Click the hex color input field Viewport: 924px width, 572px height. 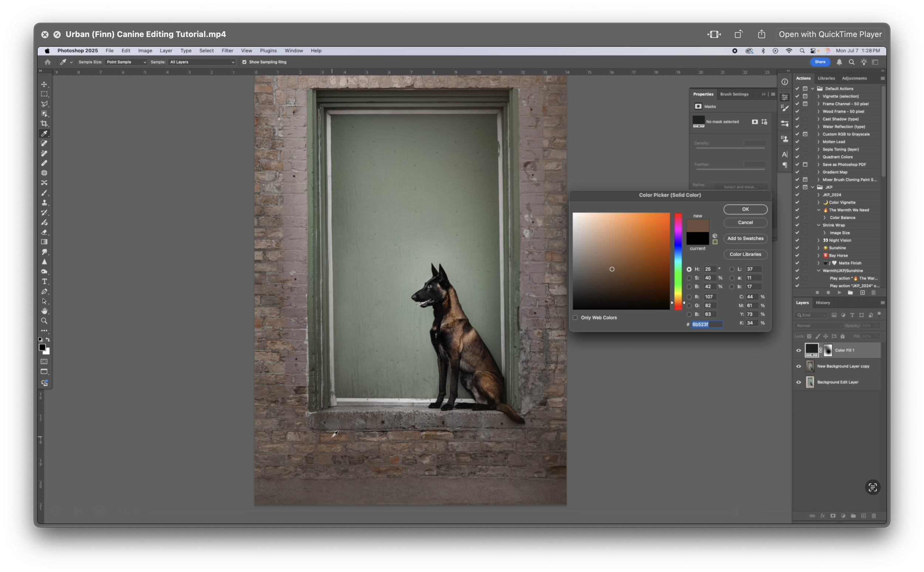pos(706,324)
